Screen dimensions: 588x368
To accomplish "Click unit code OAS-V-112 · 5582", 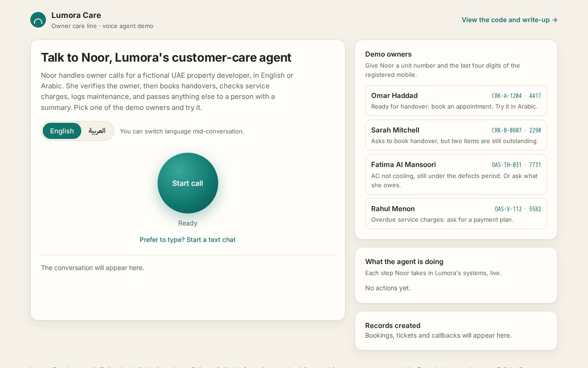I will pos(518,209).
